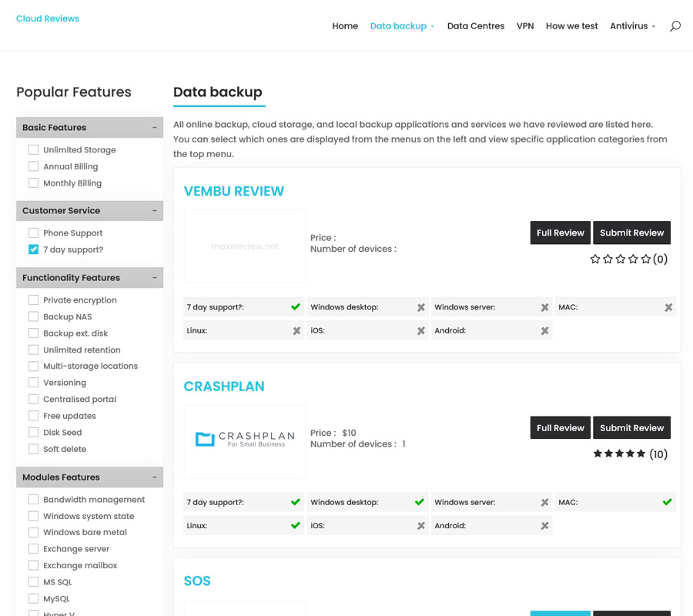Select Unlimited retention checkbox
The image size is (693, 616).
click(33, 350)
